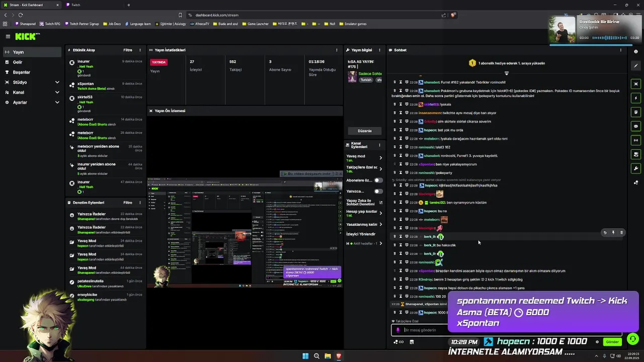Toggle the Yalnızca... switch
644x362 pixels.
point(378,191)
